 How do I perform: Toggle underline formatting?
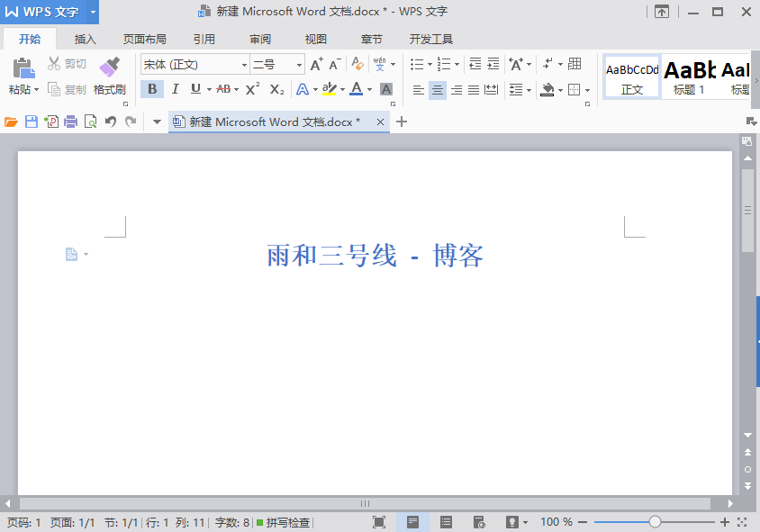tap(195, 89)
